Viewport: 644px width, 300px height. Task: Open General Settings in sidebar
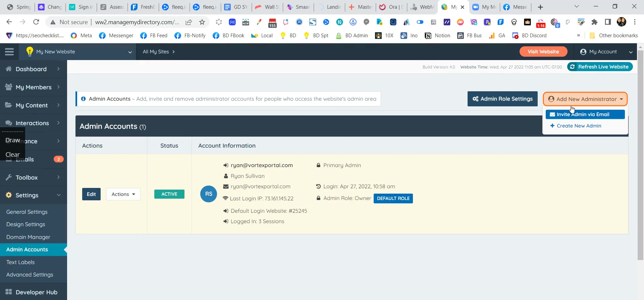27,212
